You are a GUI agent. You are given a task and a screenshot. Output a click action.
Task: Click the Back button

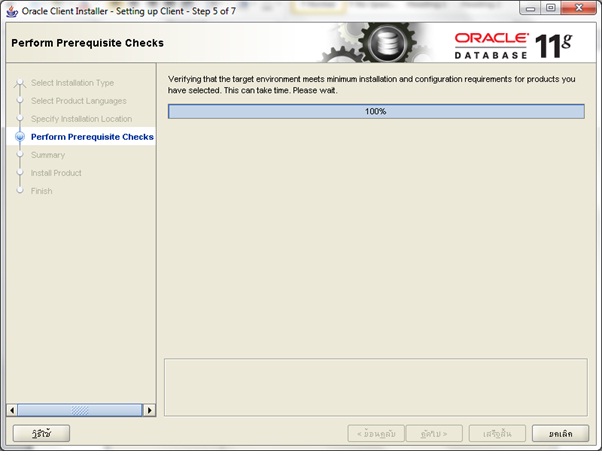click(376, 434)
